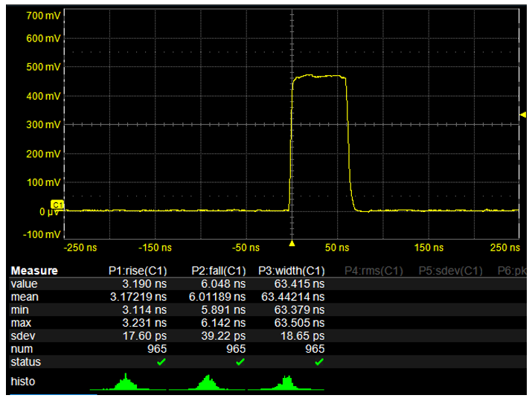Image resolution: width=532 pixels, height=401 pixels.
Task: Click the width min 63.379 ns
Action: coord(299,309)
